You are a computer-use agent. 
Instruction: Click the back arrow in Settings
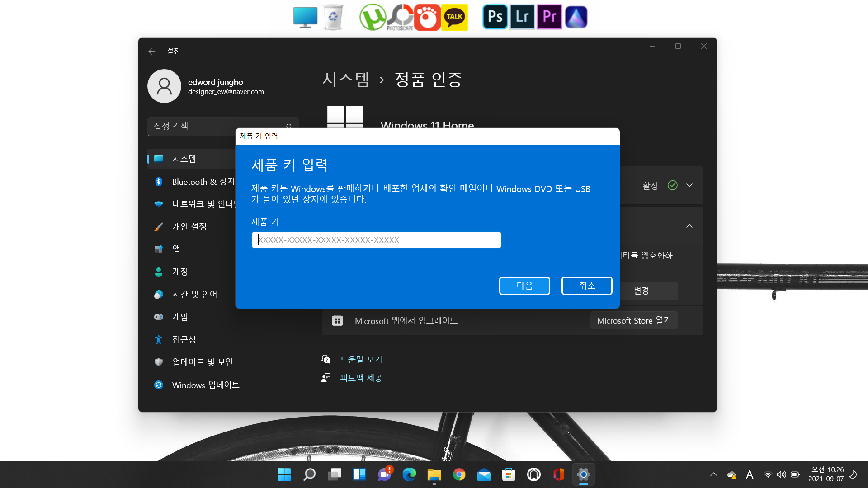coord(152,52)
